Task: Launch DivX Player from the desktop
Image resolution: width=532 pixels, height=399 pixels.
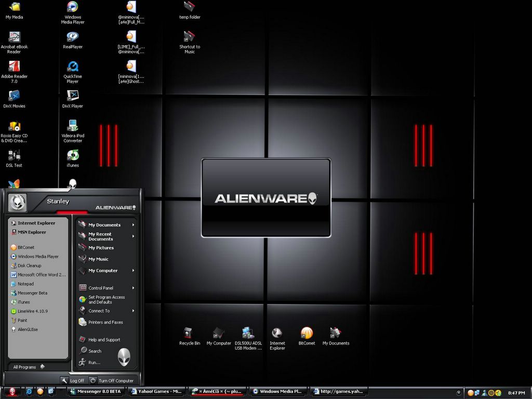Action: [x=73, y=99]
